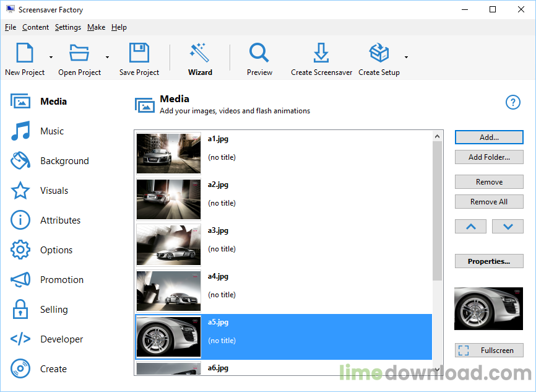This screenshot has height=392, width=536.
Task: Expand the Open Project dropdown arrow
Action: [107, 58]
